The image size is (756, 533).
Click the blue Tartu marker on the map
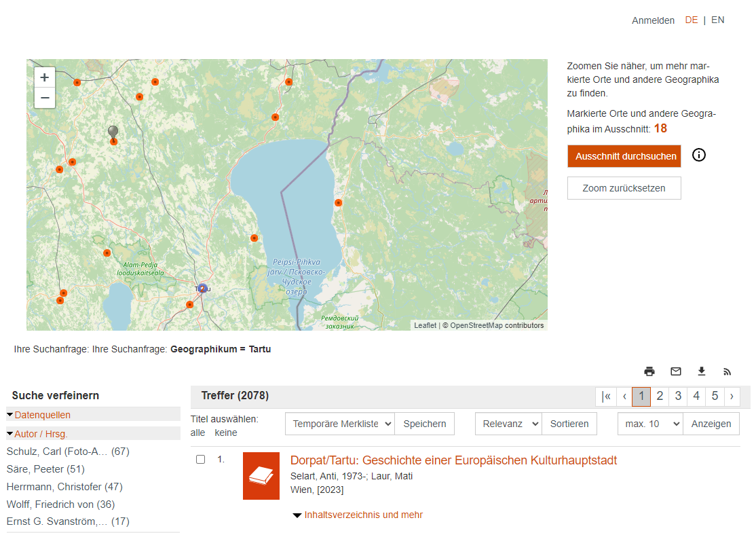[202, 288]
